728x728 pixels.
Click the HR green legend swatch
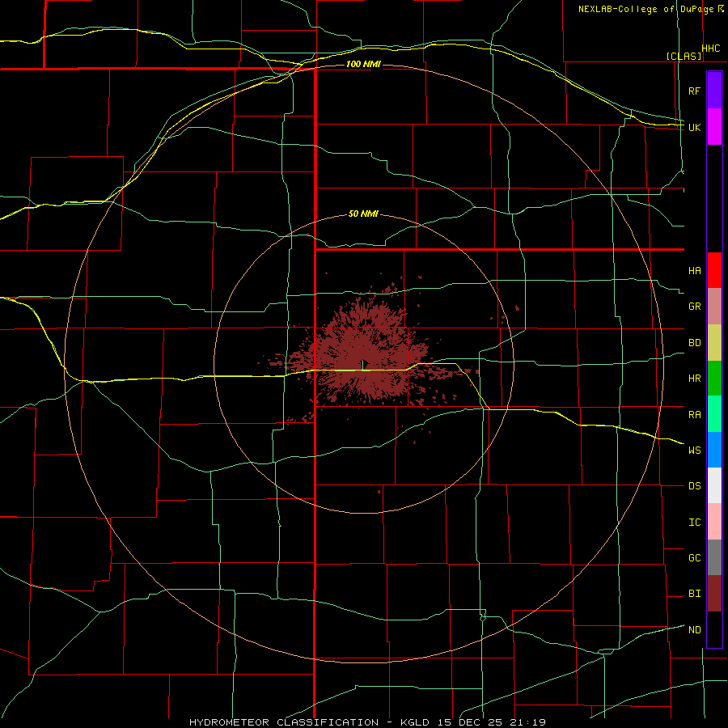(714, 379)
